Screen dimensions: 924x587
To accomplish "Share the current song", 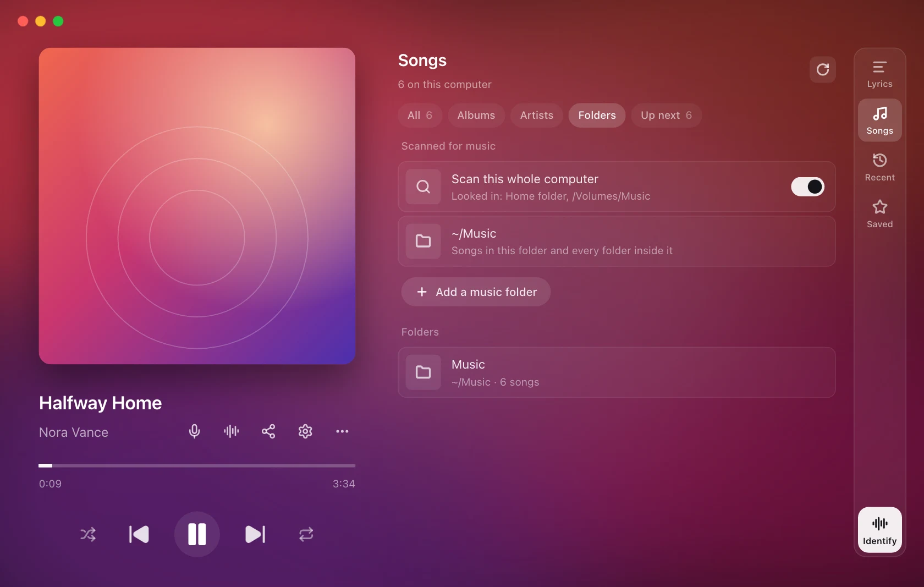I will click(268, 431).
